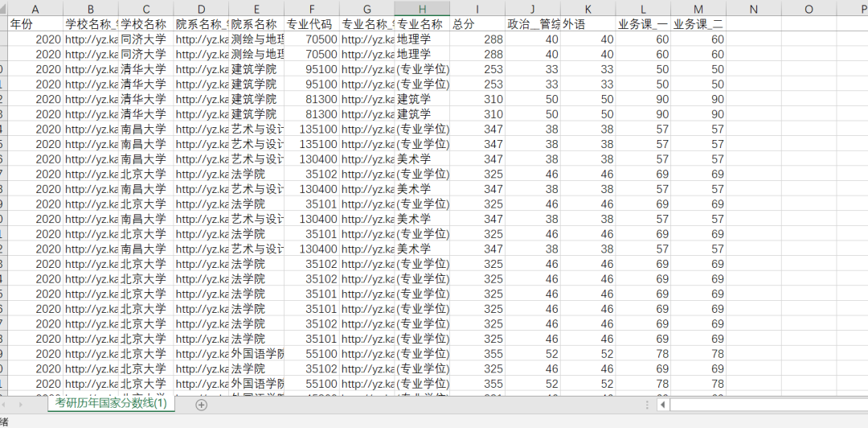Click the horizontal scrollbar left arrow
Viewport: 868px width, 428px height.
(662, 405)
